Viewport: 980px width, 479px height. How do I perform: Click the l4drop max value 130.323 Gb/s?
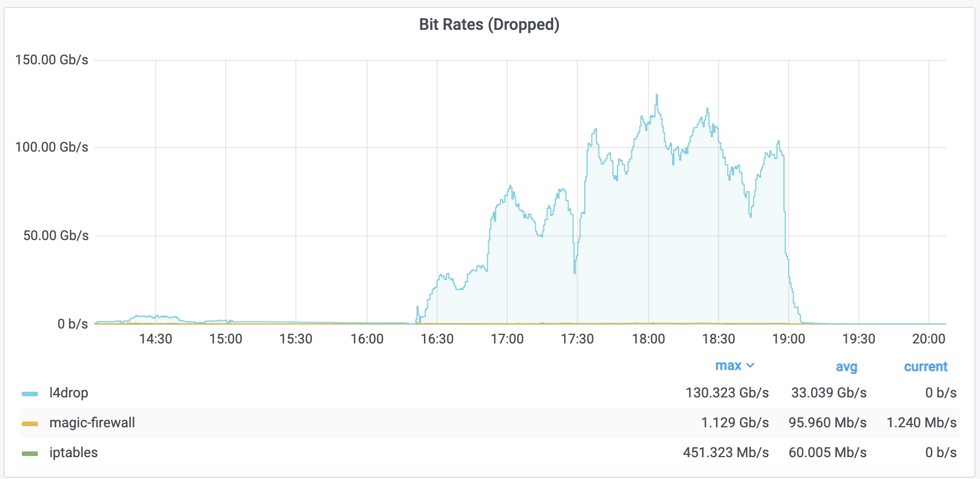tap(727, 393)
